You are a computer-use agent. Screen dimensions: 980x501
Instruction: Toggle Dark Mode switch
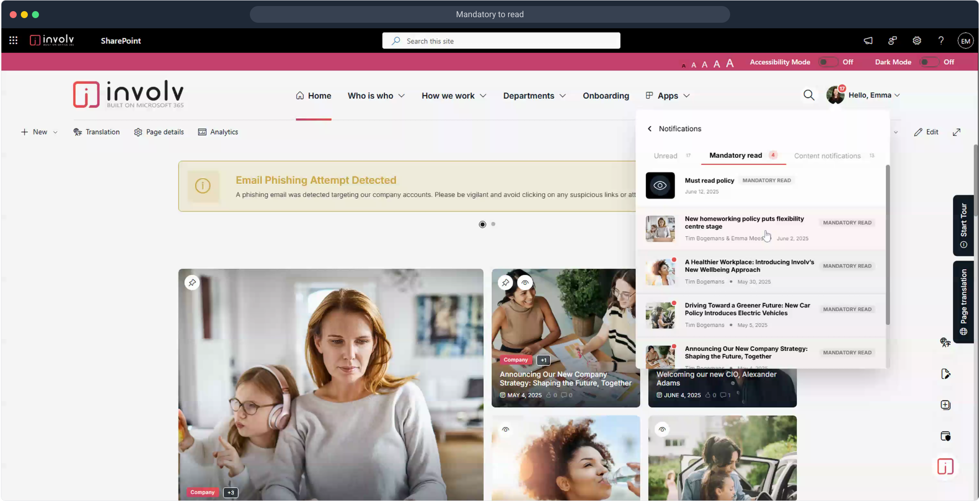click(x=929, y=62)
